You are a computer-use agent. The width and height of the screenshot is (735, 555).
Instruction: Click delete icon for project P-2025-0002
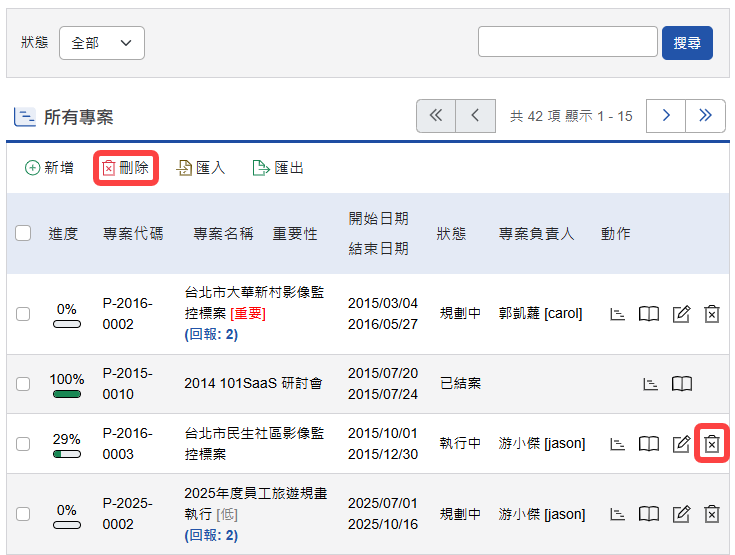pos(711,514)
